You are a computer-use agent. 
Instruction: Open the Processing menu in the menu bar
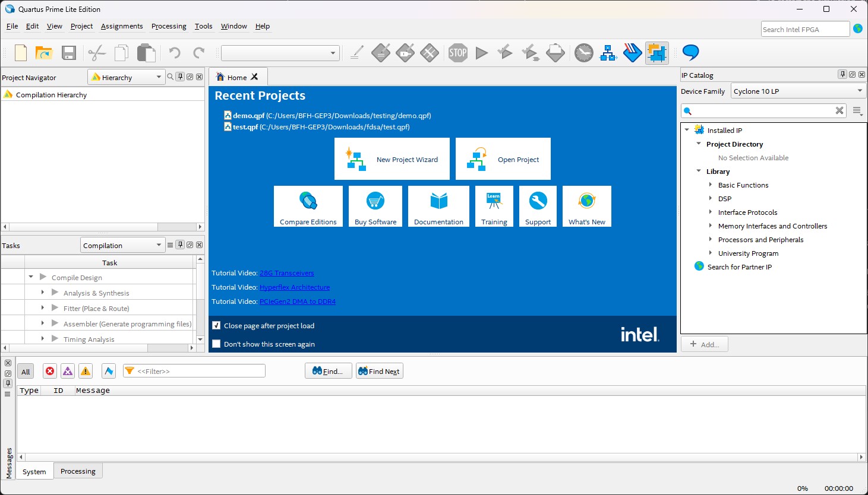tap(169, 26)
